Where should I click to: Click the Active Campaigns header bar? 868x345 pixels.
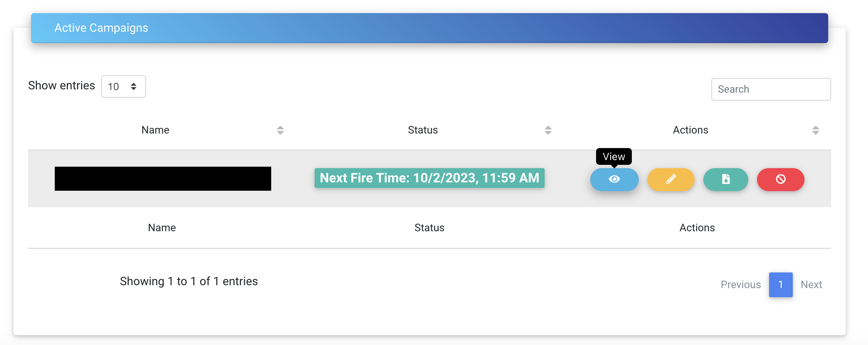tap(429, 28)
